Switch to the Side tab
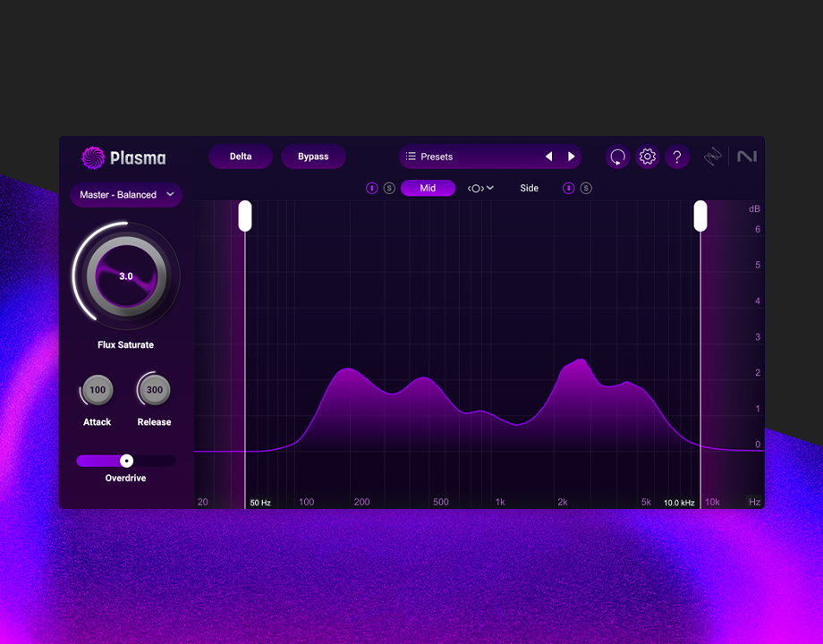Image resolution: width=823 pixels, height=644 pixels. click(530, 189)
